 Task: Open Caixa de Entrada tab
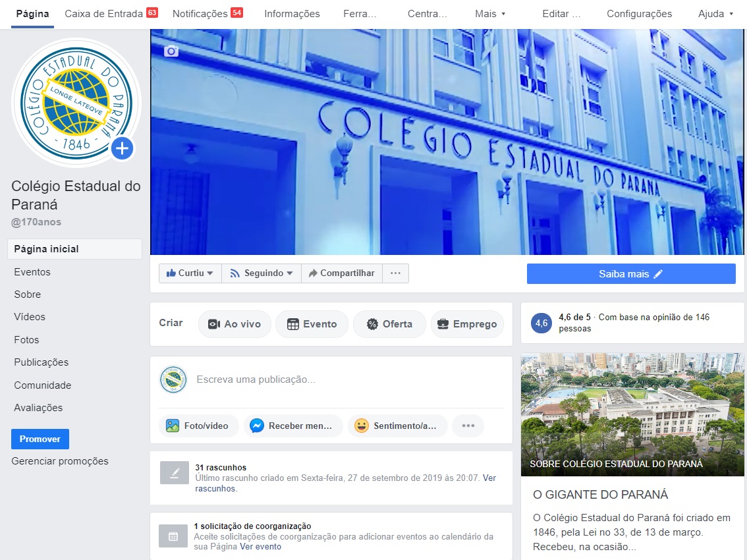point(111,14)
